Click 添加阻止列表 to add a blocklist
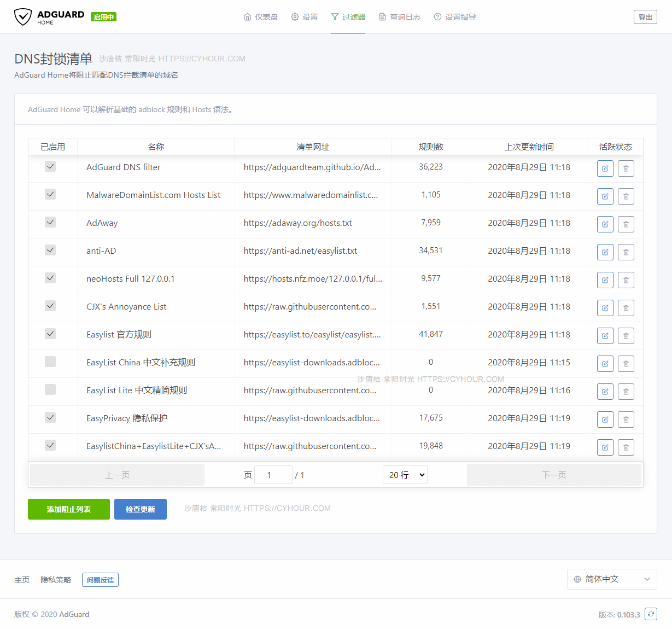The height and width of the screenshot is (629, 672). pos(69,509)
